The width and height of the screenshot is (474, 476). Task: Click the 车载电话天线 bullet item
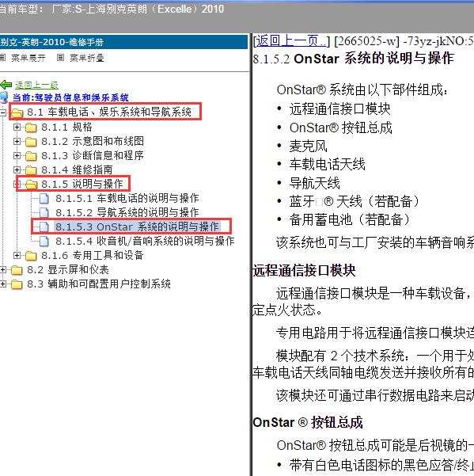tap(328, 164)
